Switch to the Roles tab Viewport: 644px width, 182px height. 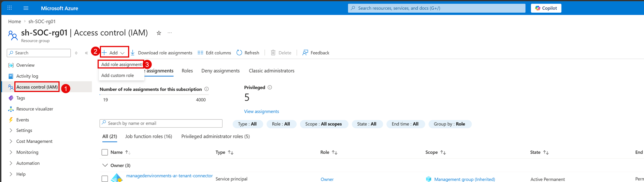(187, 71)
